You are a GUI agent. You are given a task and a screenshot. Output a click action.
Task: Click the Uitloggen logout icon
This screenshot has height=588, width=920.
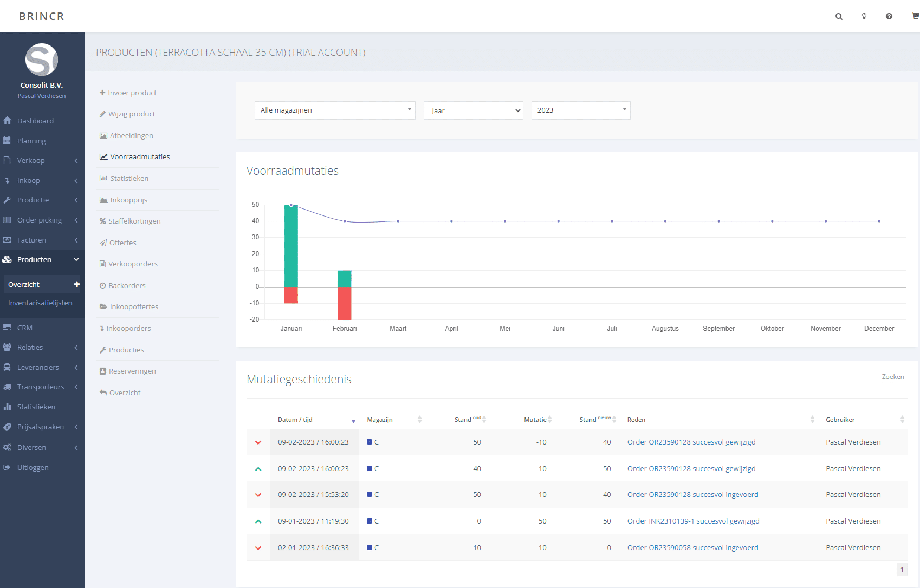[8, 467]
